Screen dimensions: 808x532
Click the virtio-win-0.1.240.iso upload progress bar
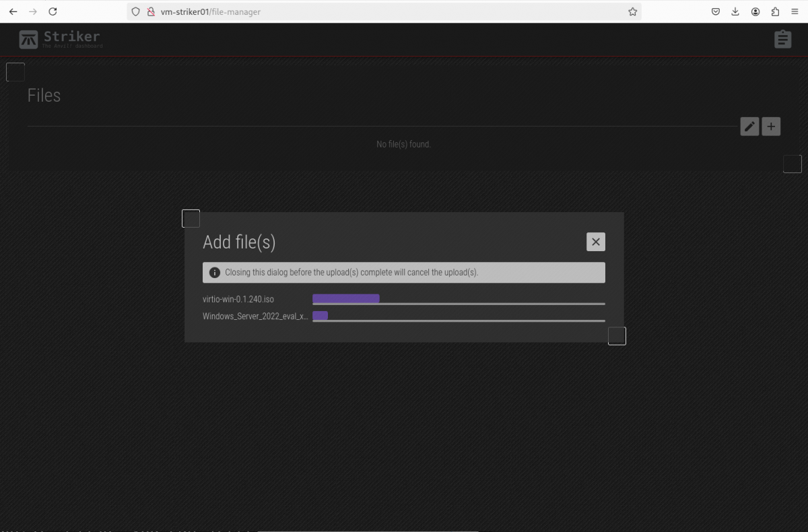coord(458,299)
